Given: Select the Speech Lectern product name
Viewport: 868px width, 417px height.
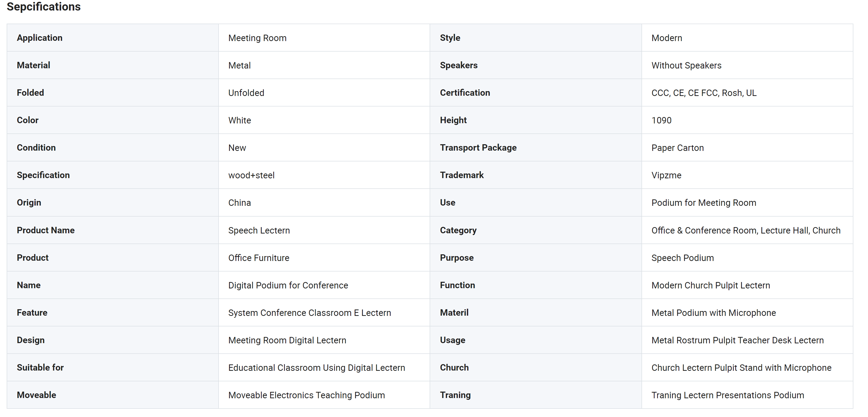Looking at the screenshot, I should coord(259,230).
